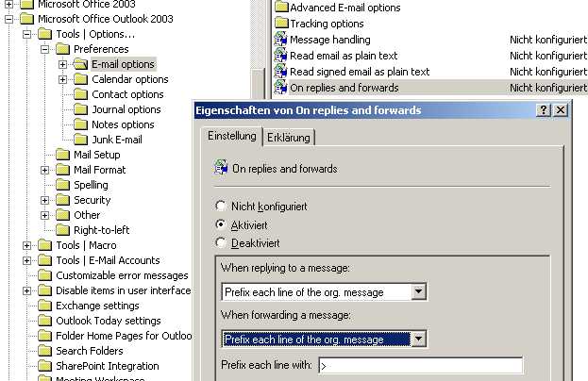Viewport: 588px width, 381px height.
Task: Click the Journal options folder icon
Action: click(80, 109)
